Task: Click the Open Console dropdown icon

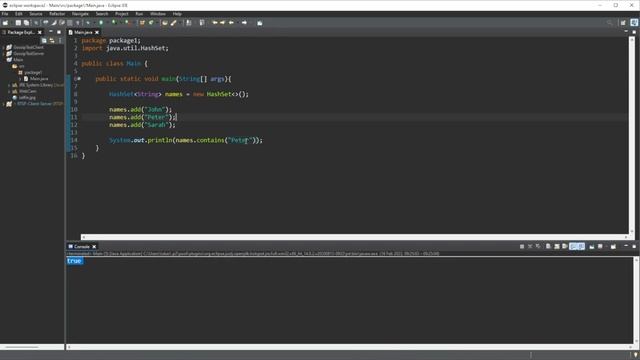Action: 613,247
